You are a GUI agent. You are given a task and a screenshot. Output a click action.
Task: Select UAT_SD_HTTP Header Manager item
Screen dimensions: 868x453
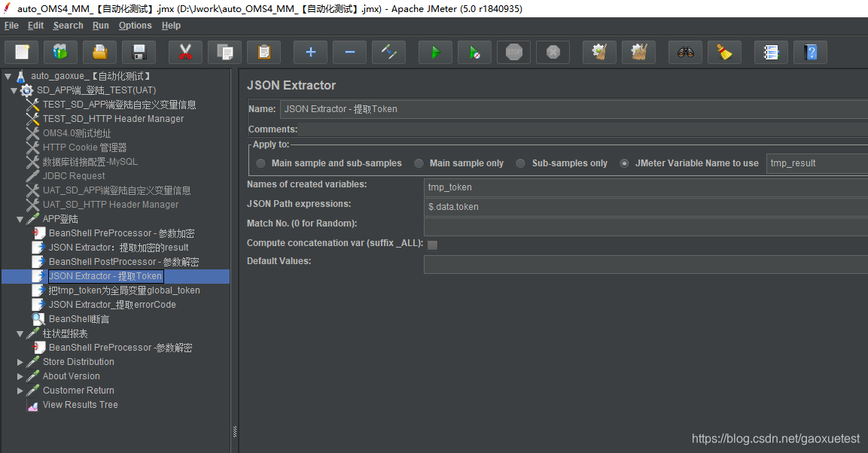coord(110,205)
